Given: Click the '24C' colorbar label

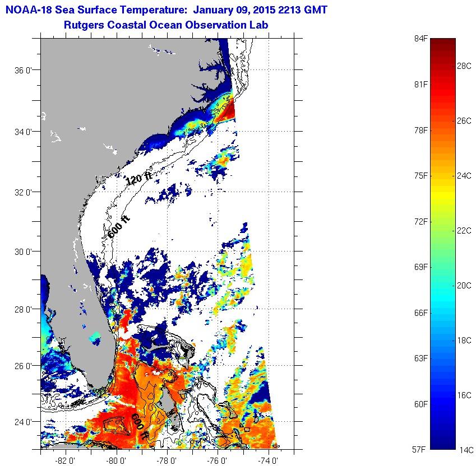Looking at the screenshot, I should [464, 176].
